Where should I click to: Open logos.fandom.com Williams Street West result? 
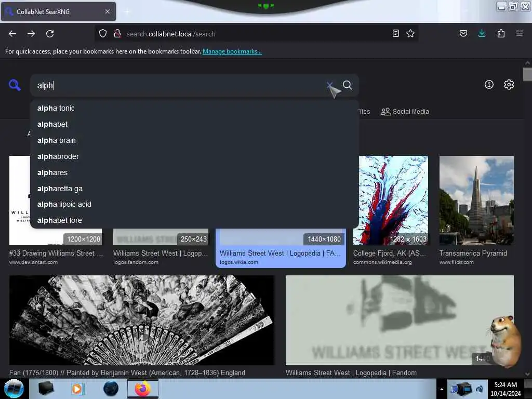click(160, 254)
